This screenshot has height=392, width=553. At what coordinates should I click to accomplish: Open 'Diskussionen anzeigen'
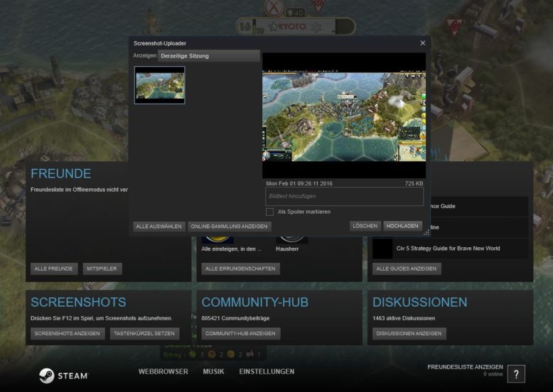[409, 334]
